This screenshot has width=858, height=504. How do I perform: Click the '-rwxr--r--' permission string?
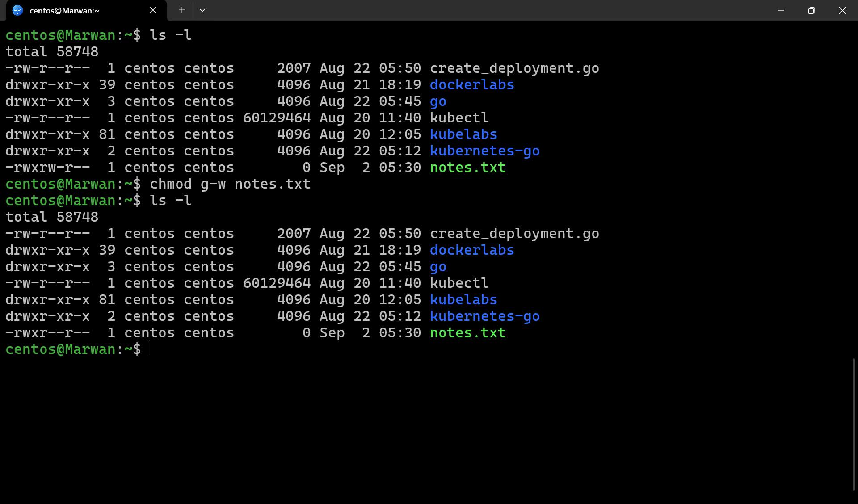[x=48, y=333]
